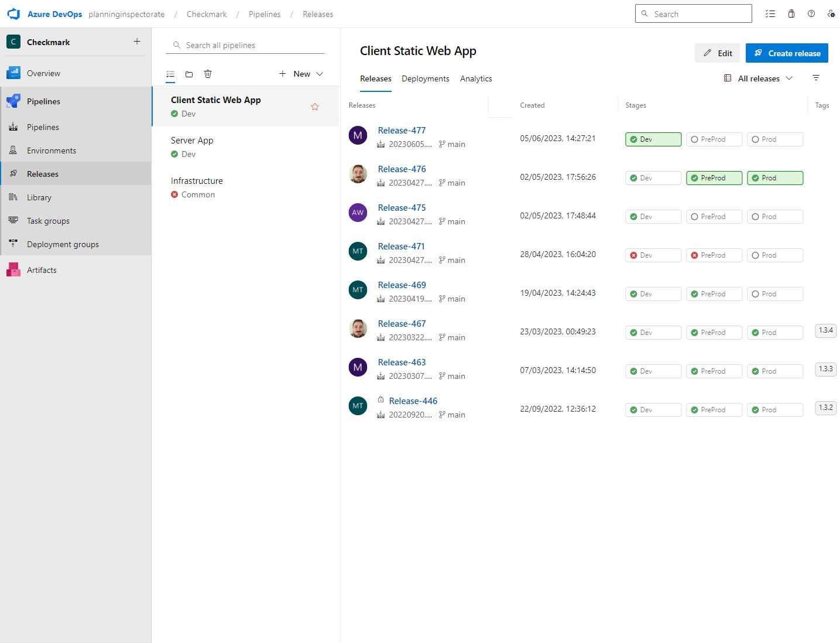This screenshot has height=643, width=840.
Task: Click the Prod stage of Release-469
Action: point(775,294)
